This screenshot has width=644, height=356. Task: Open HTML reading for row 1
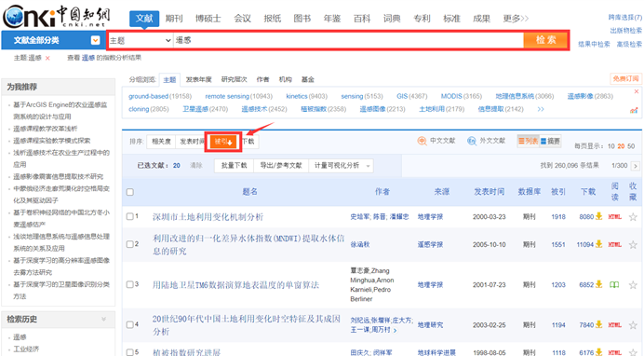pos(614,216)
